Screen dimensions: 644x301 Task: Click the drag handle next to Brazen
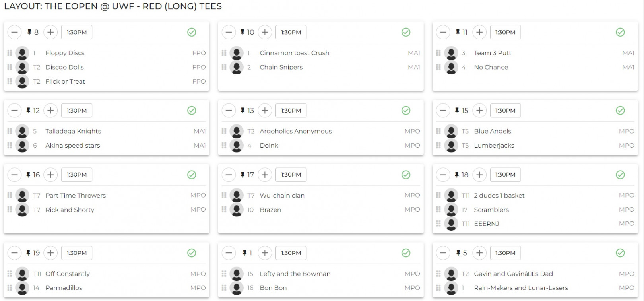tap(224, 210)
